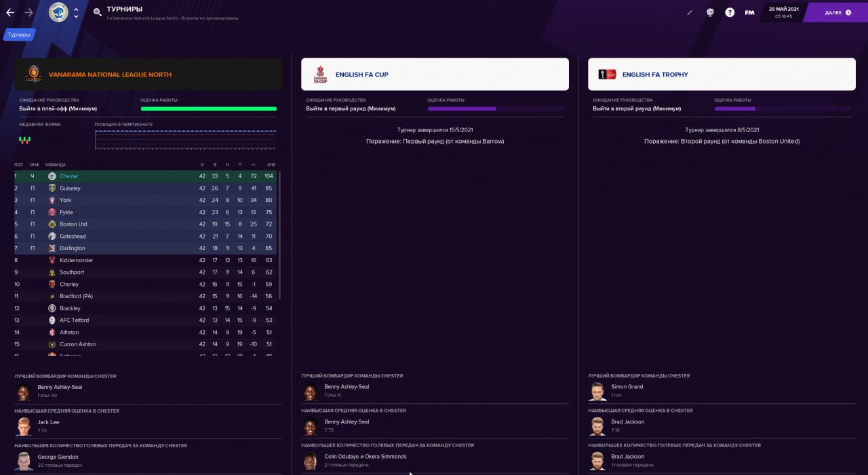
Task: Open the Chester club badge menu
Action: coord(59,12)
